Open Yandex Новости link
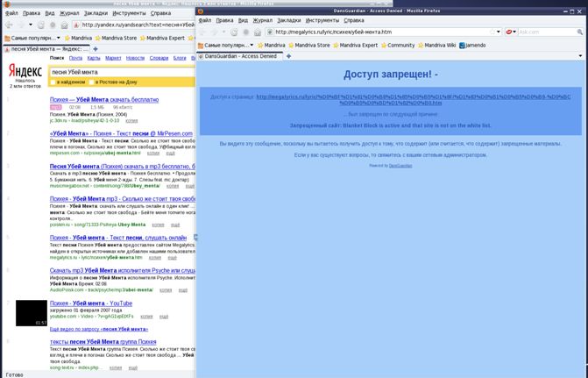Image resolution: width=588 pixels, height=378 pixels. 135,58
